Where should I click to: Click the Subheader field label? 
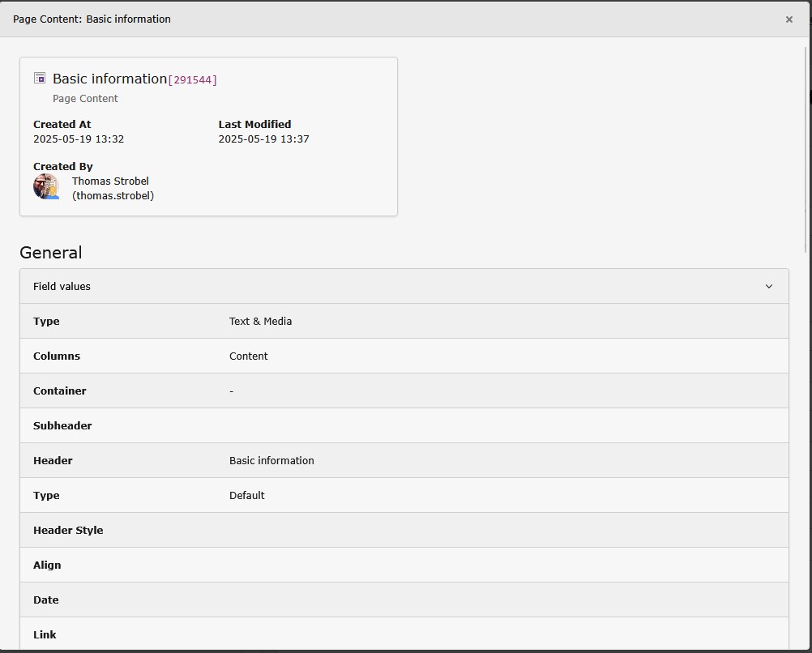point(62,426)
